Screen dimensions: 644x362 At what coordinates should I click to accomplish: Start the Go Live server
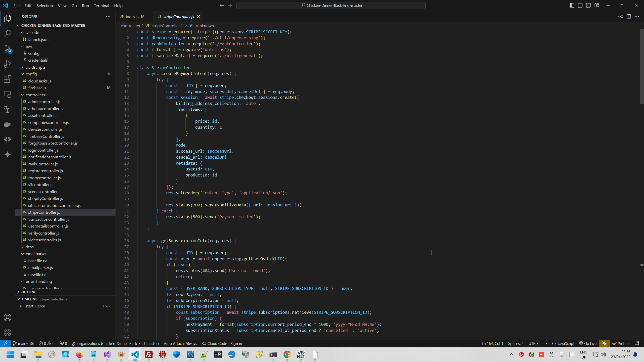(588, 343)
